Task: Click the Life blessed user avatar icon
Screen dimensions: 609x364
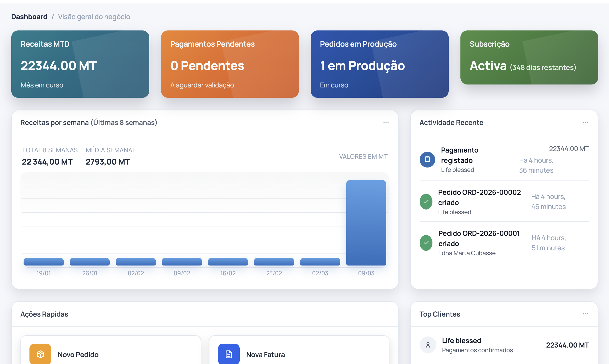Action: 428,345
